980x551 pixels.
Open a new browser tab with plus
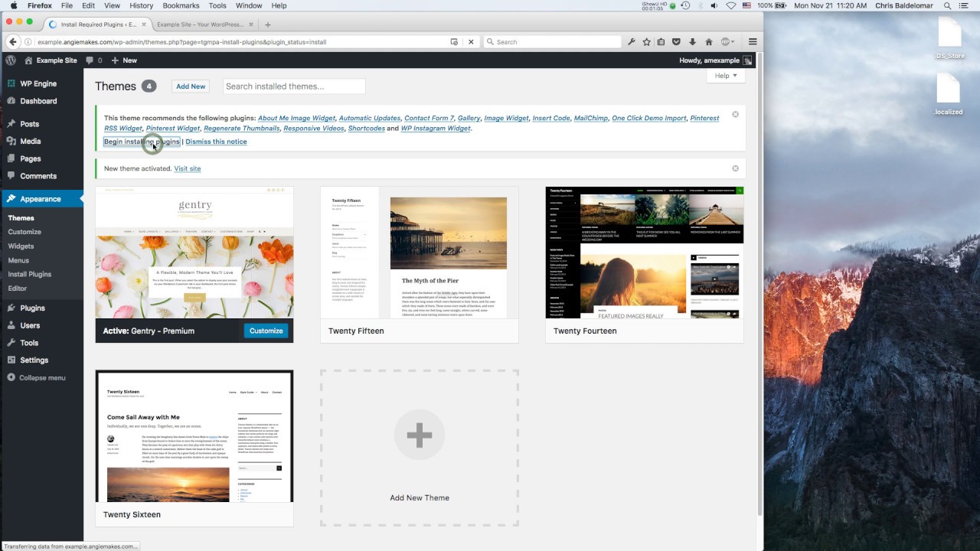tap(267, 24)
